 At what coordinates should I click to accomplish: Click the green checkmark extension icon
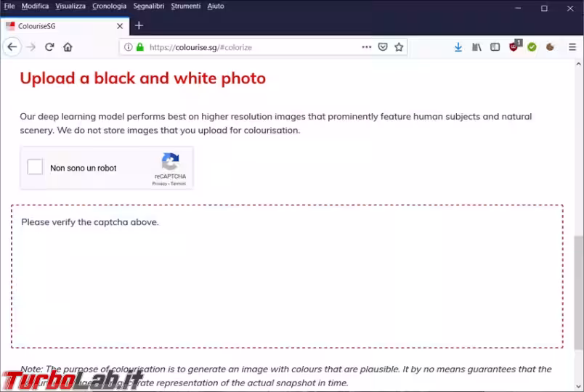pos(532,47)
